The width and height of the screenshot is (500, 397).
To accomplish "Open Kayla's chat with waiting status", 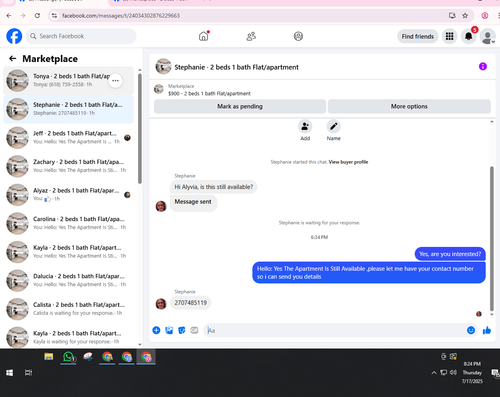I will pos(68,337).
